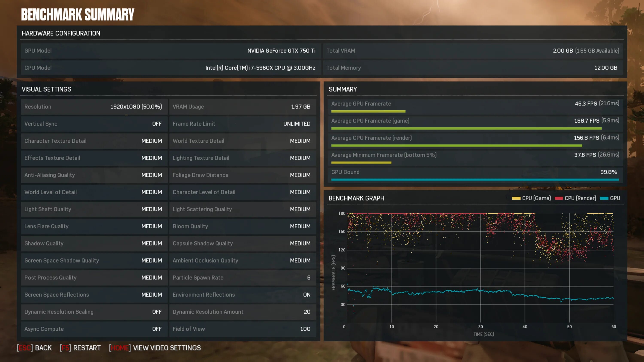Screen dimensions: 644x362
Task: Click Field of View input value 100
Action: pos(306,328)
